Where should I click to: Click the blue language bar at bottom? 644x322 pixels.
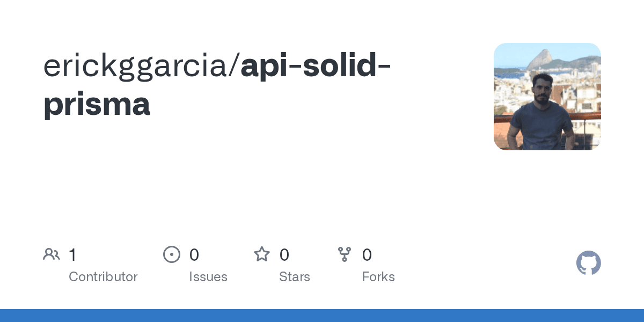pyautogui.click(x=322, y=316)
